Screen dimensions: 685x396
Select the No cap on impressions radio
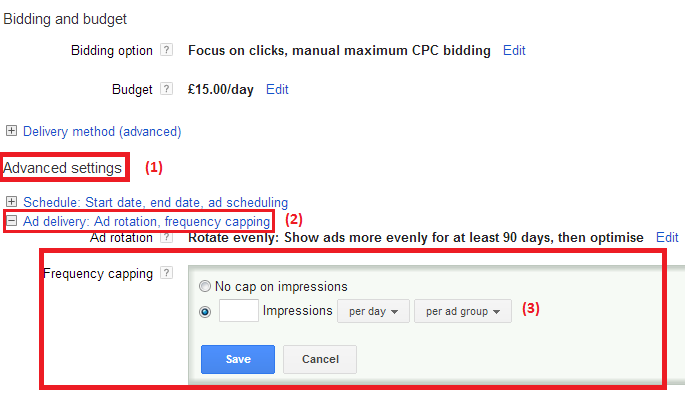coord(205,286)
